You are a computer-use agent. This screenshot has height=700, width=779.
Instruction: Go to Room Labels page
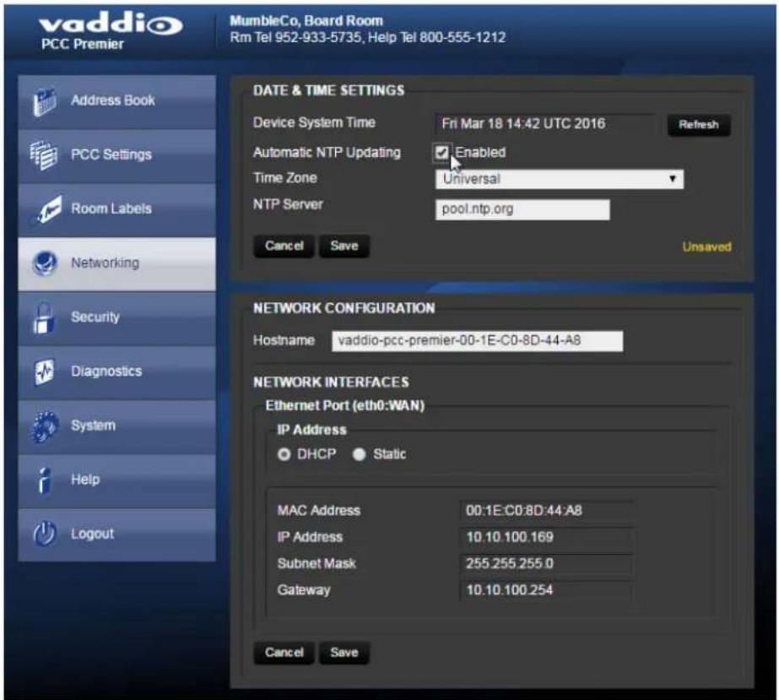point(116,209)
